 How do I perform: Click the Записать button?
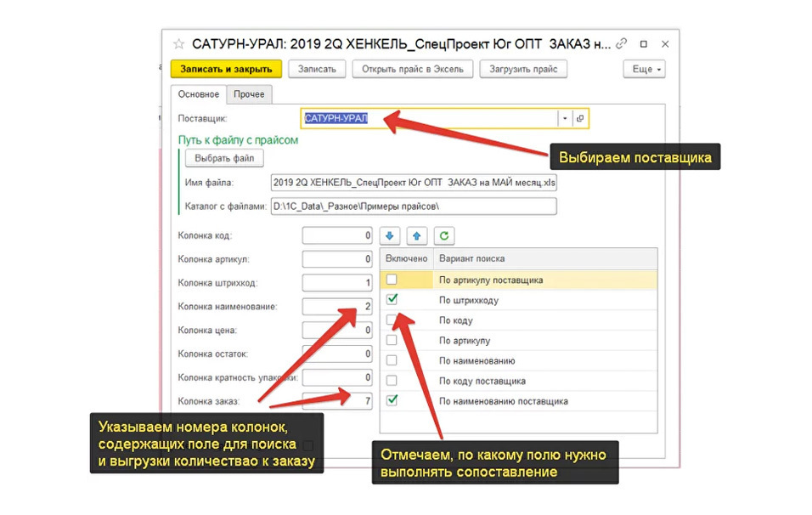317,69
